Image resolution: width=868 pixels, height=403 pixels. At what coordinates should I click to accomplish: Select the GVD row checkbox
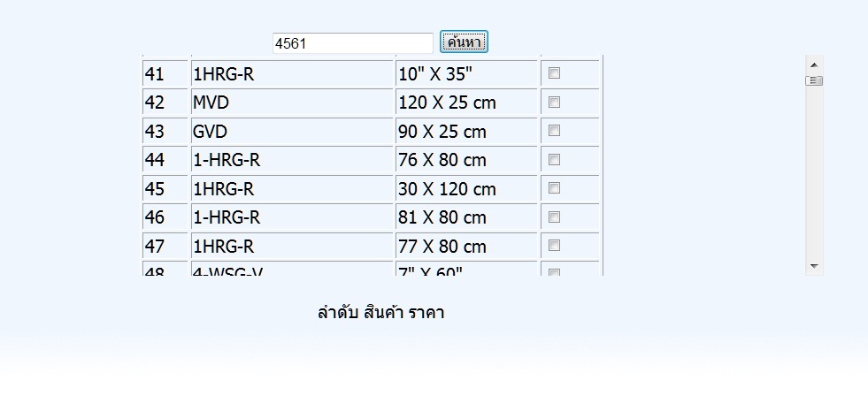click(x=555, y=131)
